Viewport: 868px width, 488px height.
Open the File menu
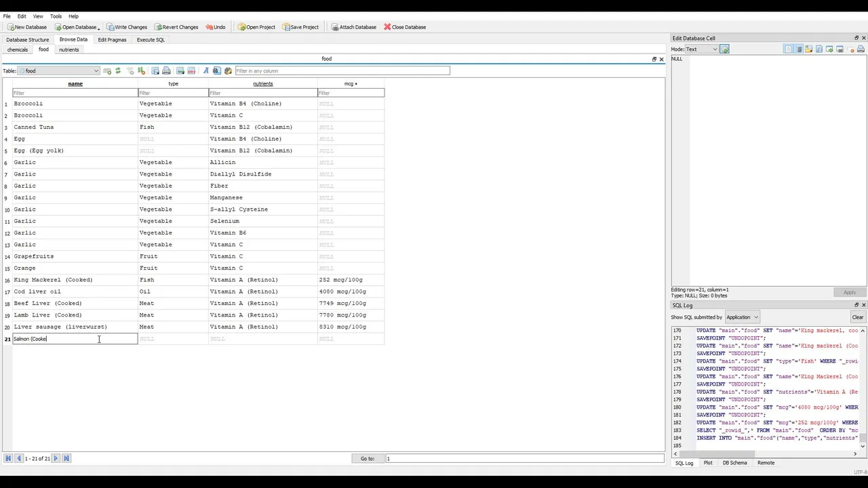click(7, 16)
